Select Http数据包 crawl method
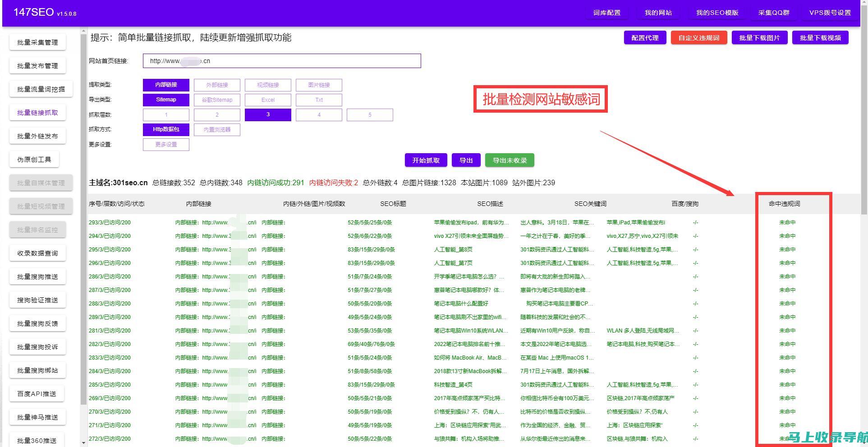Screen dimensions: 868x447 tap(166, 129)
